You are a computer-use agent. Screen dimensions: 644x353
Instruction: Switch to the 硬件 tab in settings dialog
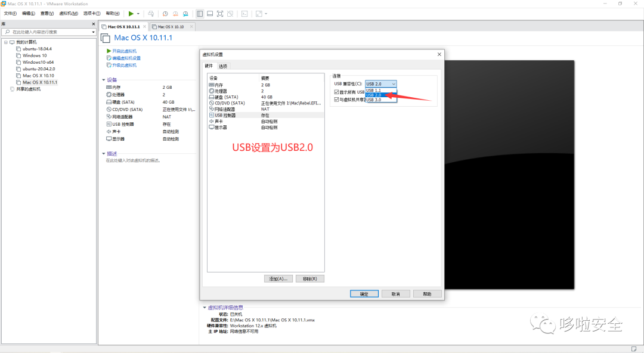[x=209, y=66]
